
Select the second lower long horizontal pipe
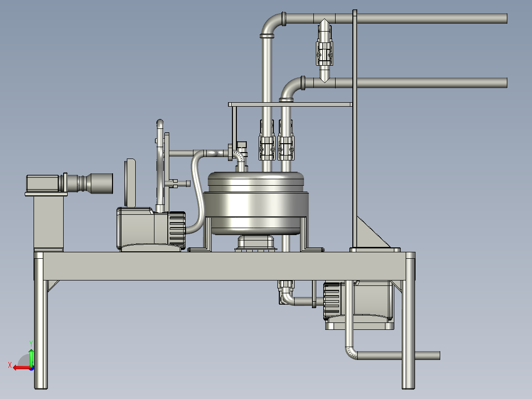(x=406, y=82)
